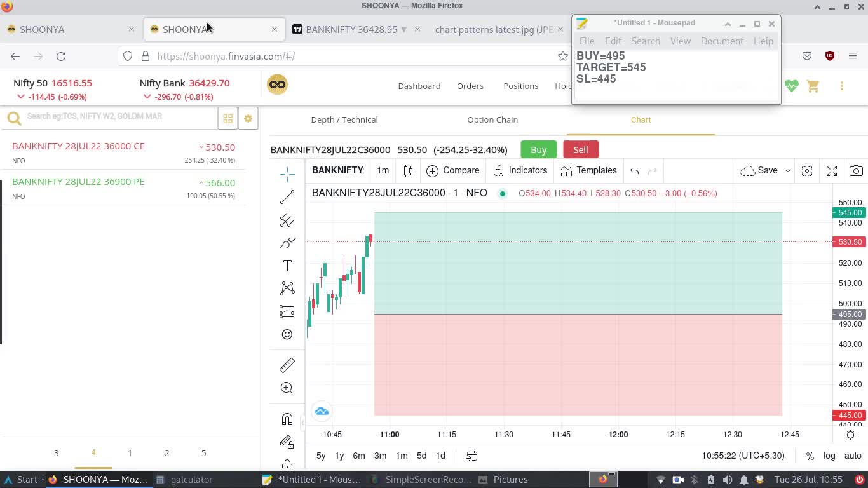Open Dashboard page
The width and height of the screenshot is (868, 488).
419,86
